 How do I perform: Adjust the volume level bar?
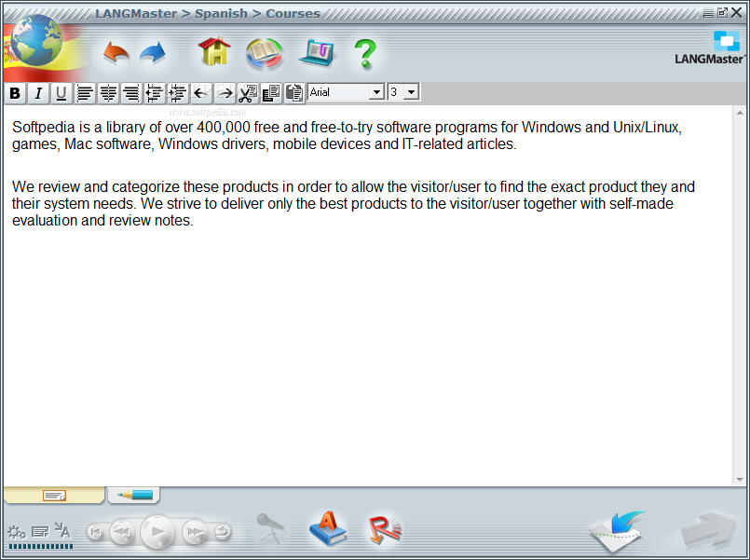tap(41, 546)
